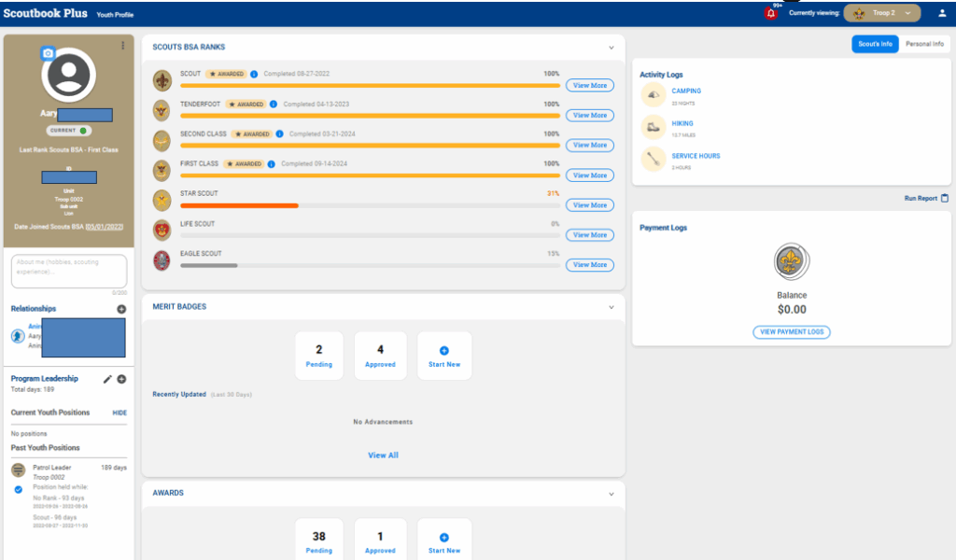Select the Scout's Info tab
956x560 pixels.
875,44
